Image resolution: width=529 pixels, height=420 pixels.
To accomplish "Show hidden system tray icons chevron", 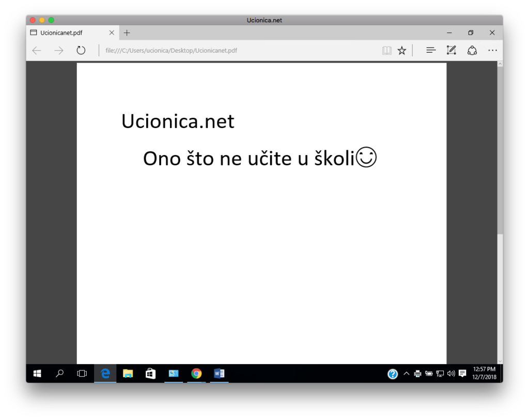I will click(406, 374).
